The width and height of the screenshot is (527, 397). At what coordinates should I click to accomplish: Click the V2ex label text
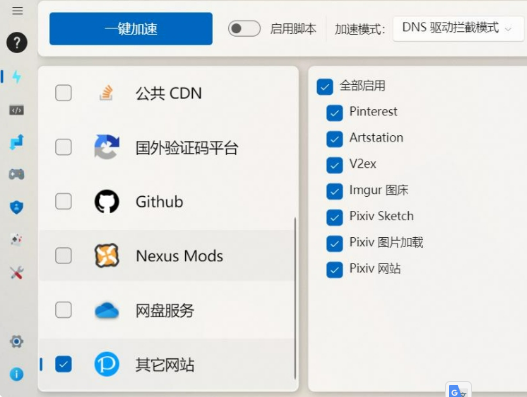363,164
